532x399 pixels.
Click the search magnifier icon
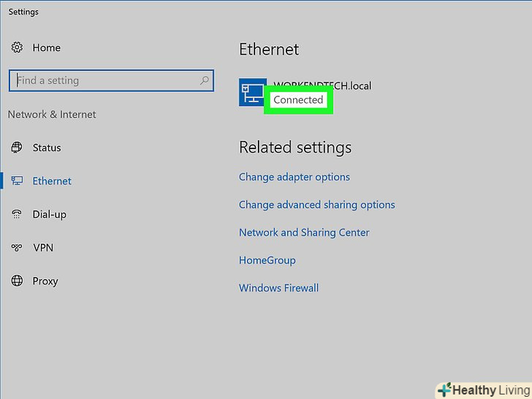(x=205, y=80)
